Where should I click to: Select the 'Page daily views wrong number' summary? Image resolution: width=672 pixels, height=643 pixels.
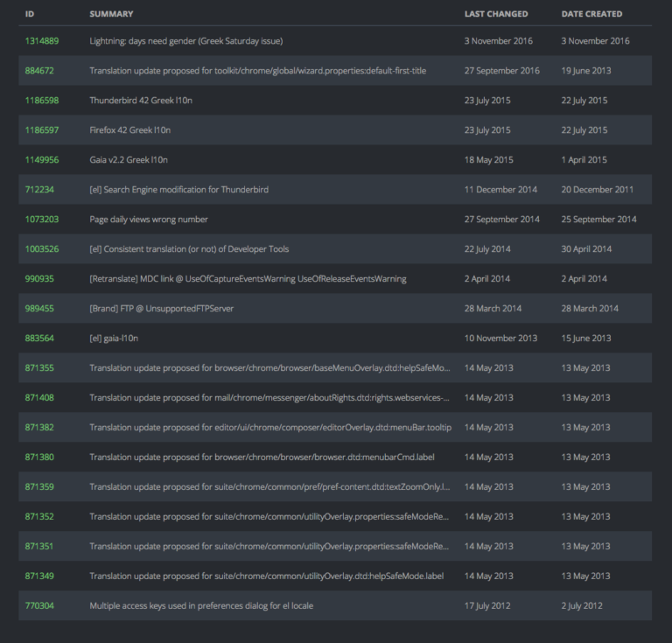[149, 220]
